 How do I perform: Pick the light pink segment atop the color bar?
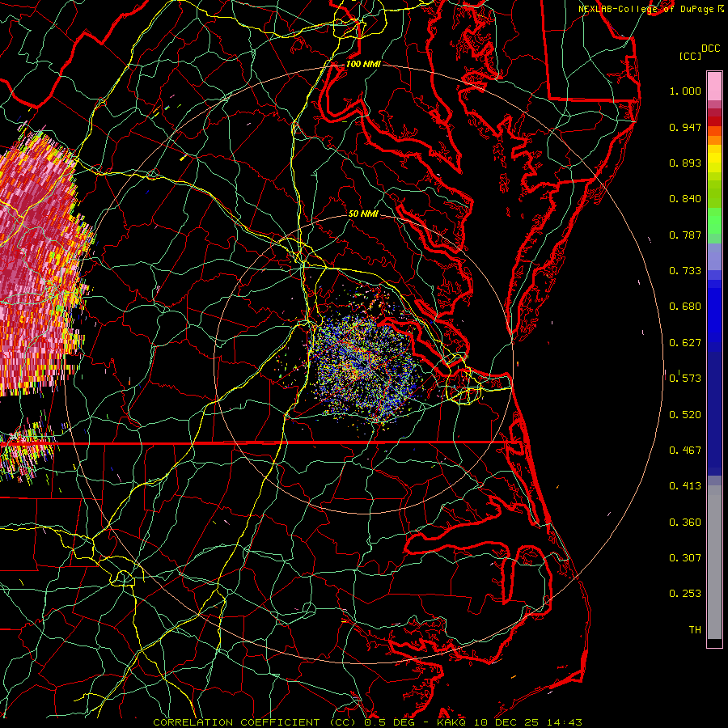pyautogui.click(x=714, y=87)
